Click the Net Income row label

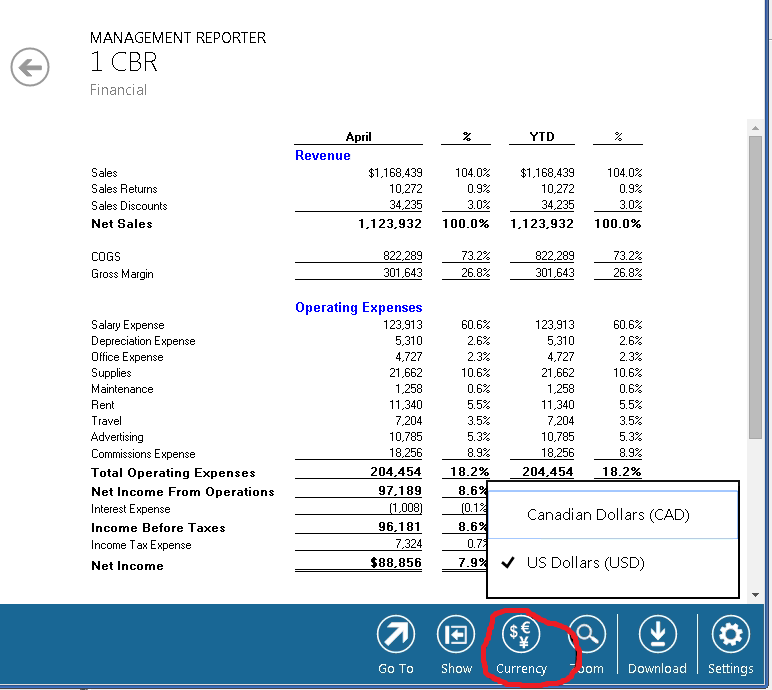click(127, 565)
